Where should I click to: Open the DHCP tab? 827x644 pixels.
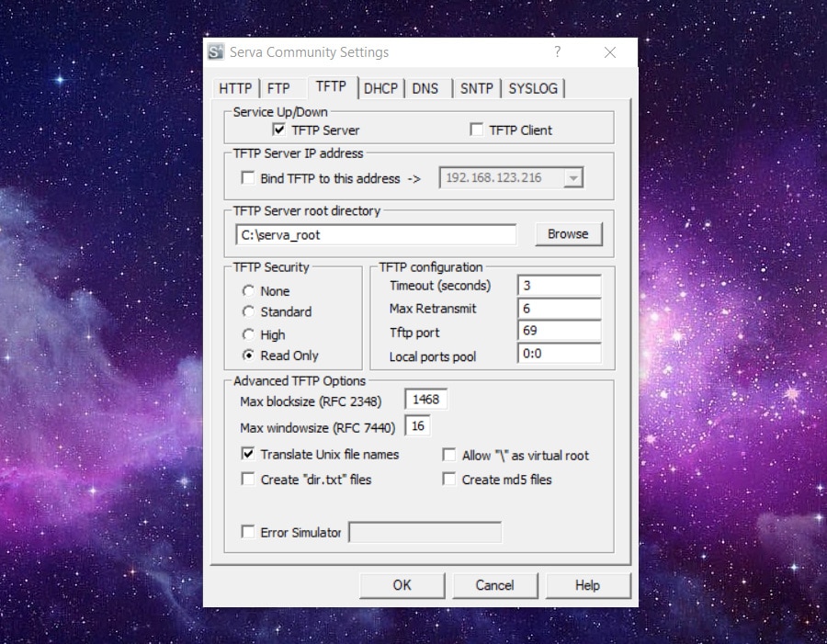point(380,88)
